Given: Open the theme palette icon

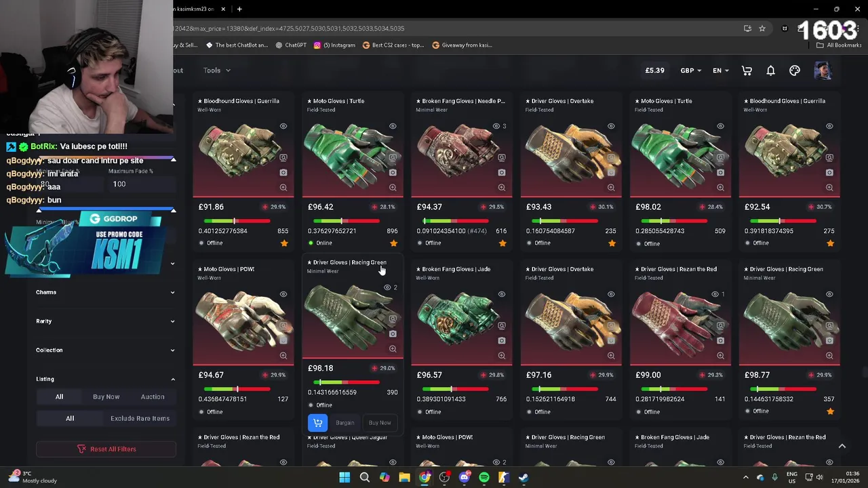Looking at the screenshot, I should (795, 70).
